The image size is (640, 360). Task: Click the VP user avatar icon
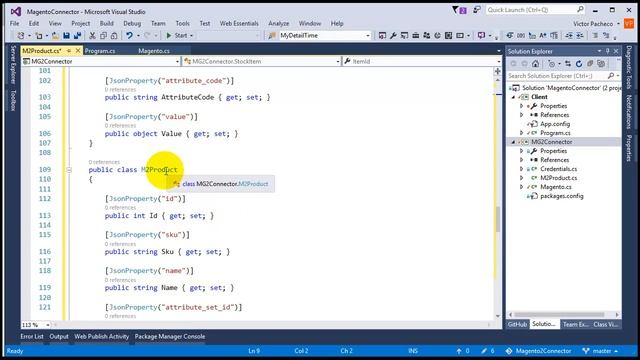tap(629, 24)
